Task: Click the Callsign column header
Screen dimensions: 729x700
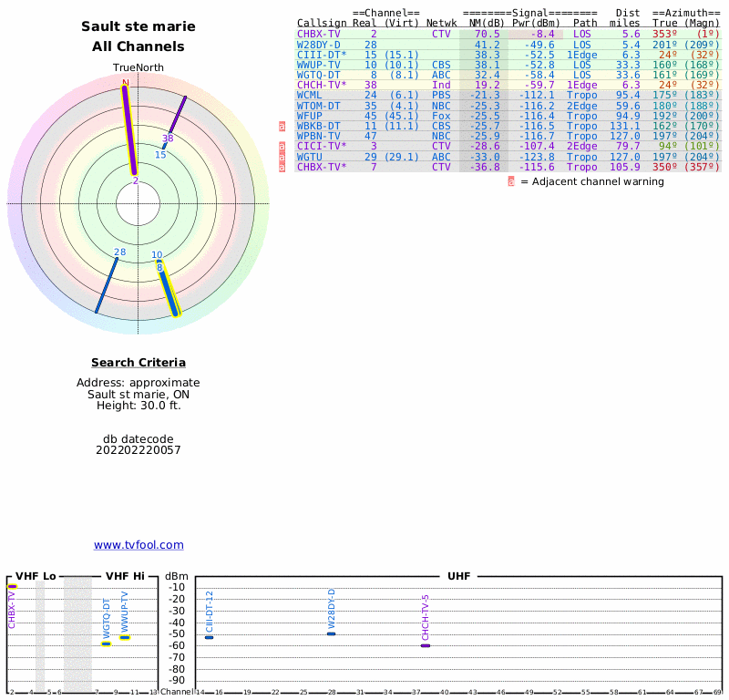Action: tap(322, 23)
